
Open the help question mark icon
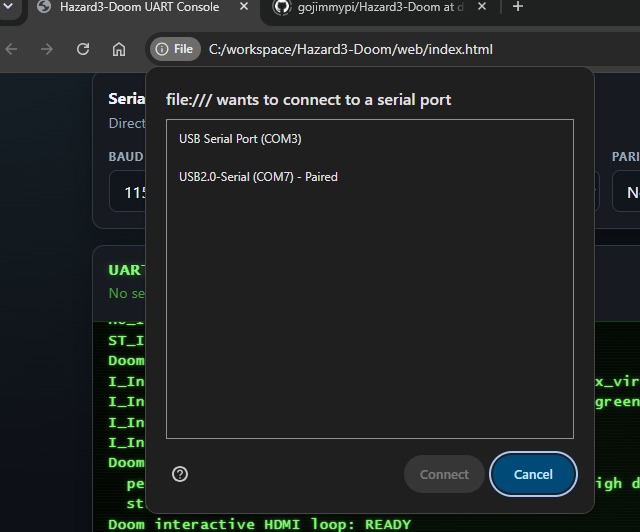180,474
